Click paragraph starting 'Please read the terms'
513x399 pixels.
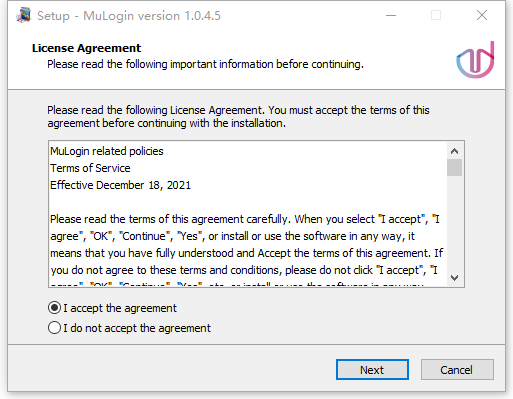(x=247, y=244)
